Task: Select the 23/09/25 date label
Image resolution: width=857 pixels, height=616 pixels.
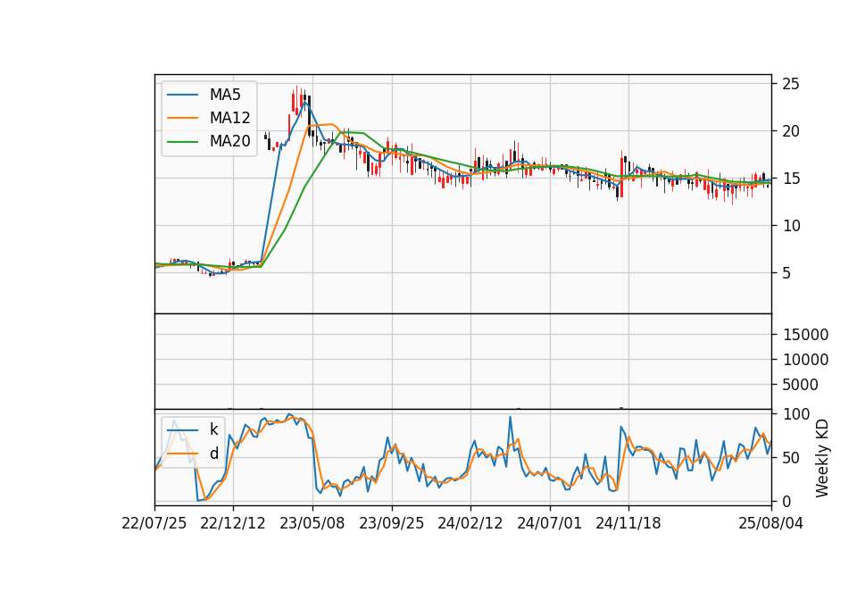Action: (x=391, y=523)
